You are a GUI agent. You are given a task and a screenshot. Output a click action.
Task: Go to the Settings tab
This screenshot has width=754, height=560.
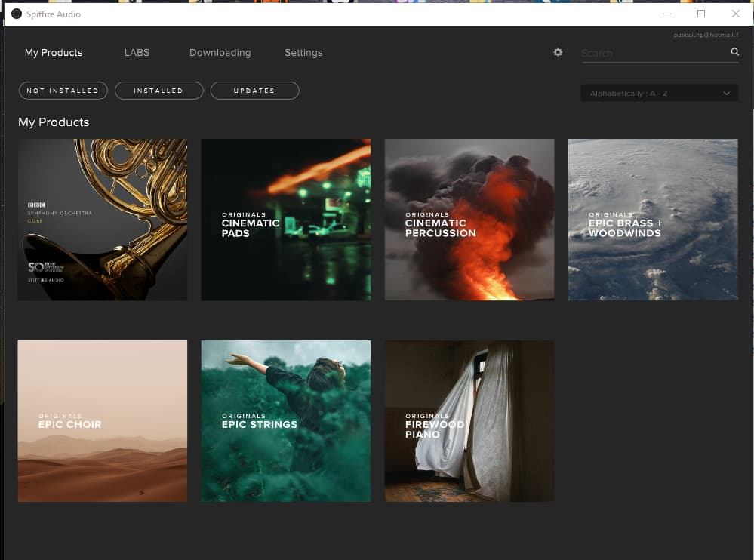pos(303,53)
